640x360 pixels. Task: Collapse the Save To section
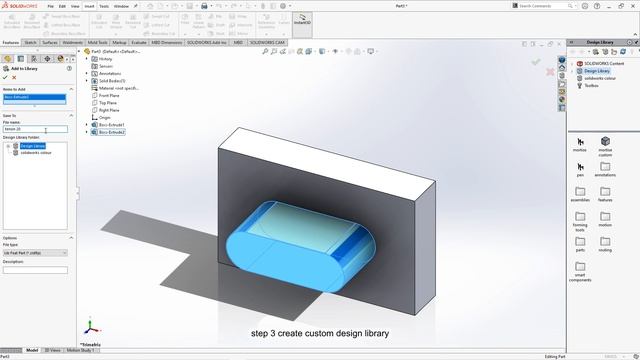tap(71, 116)
